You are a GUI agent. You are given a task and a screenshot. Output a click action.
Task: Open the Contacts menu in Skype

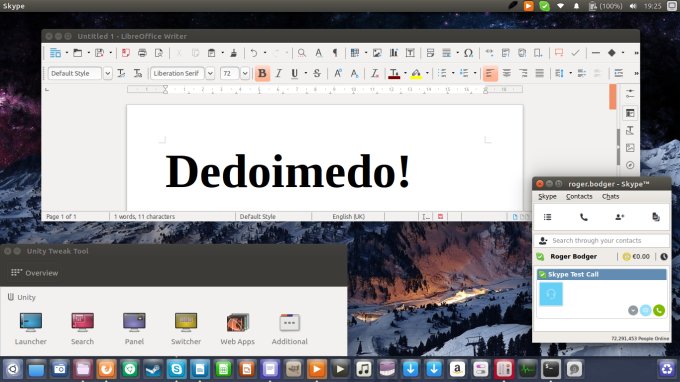(579, 196)
